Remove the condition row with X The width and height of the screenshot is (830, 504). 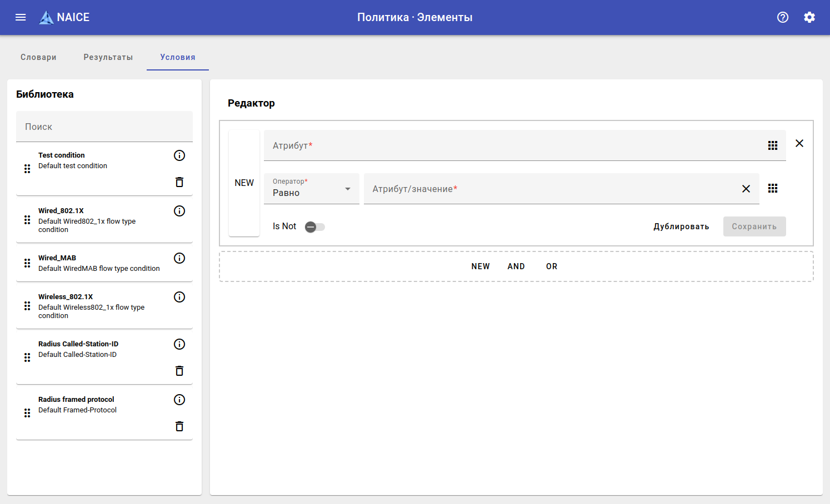(799, 143)
